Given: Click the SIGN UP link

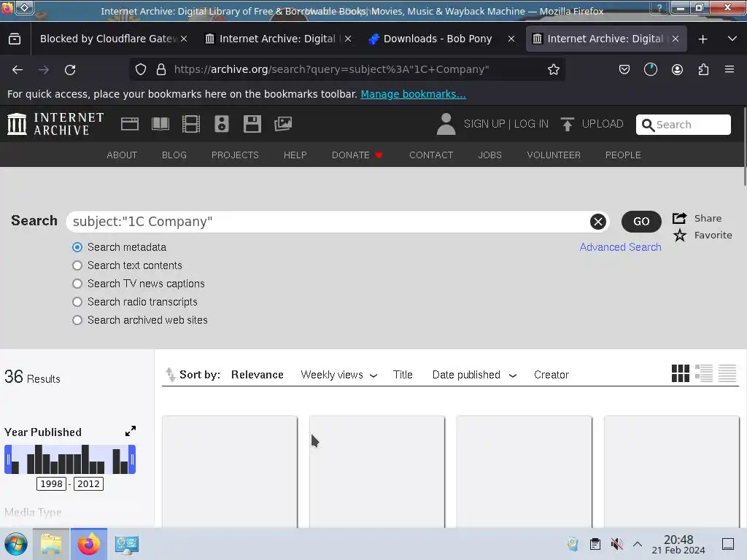Looking at the screenshot, I should click(484, 124).
